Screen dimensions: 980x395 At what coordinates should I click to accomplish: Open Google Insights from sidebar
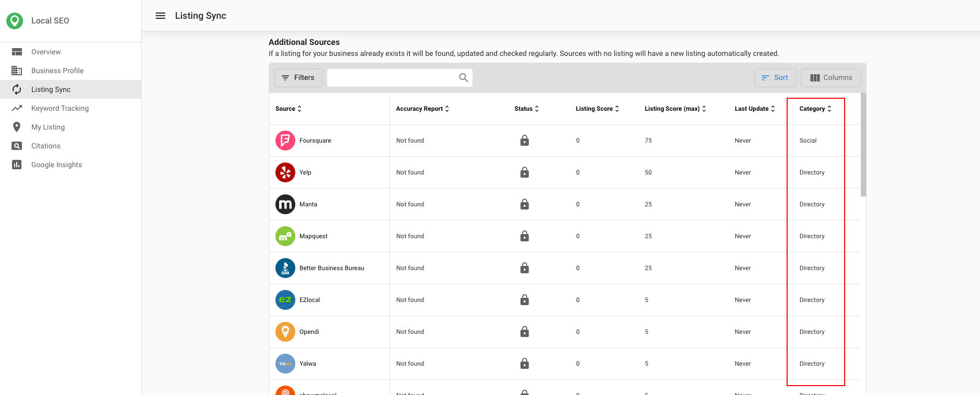[56, 165]
